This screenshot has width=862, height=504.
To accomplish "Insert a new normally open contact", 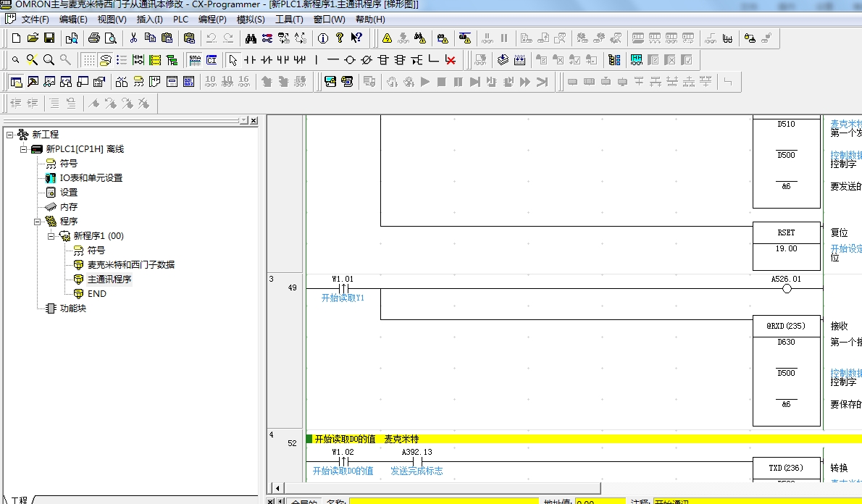I will click(x=250, y=60).
